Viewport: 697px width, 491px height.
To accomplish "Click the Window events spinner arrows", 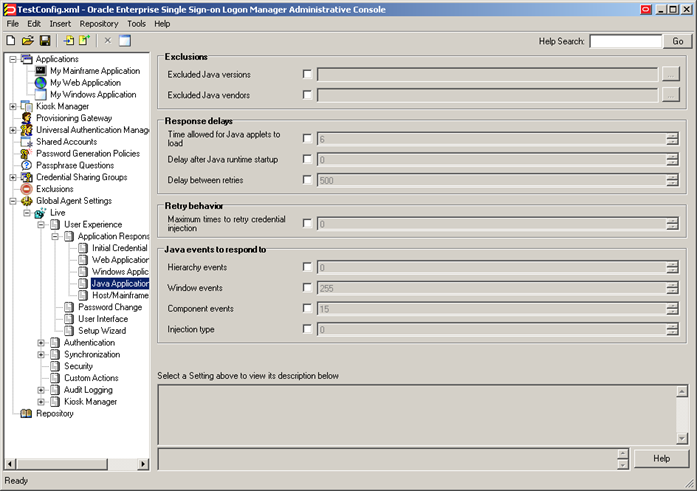I will [x=672, y=288].
